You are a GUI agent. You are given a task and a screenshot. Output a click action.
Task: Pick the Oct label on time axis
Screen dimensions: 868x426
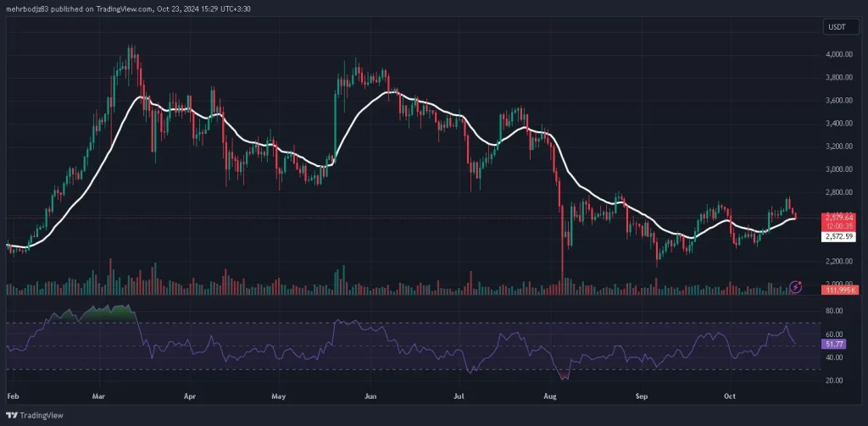tap(730, 396)
